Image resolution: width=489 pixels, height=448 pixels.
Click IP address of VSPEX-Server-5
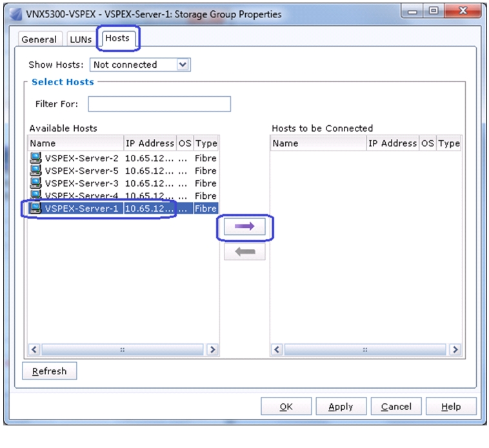tap(150, 170)
